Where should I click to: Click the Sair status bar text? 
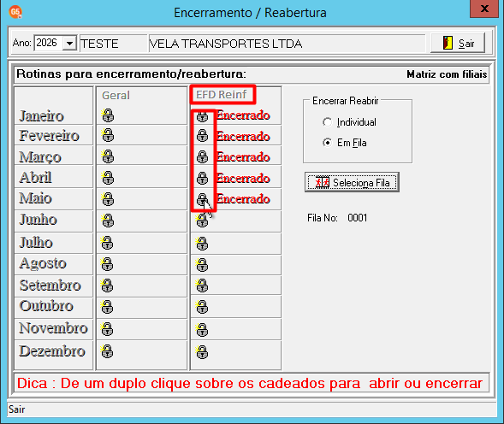(17, 409)
